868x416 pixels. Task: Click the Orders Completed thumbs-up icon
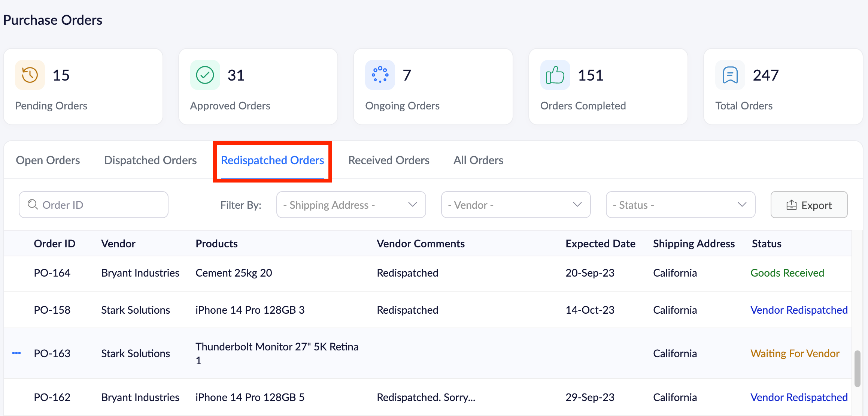pyautogui.click(x=555, y=75)
